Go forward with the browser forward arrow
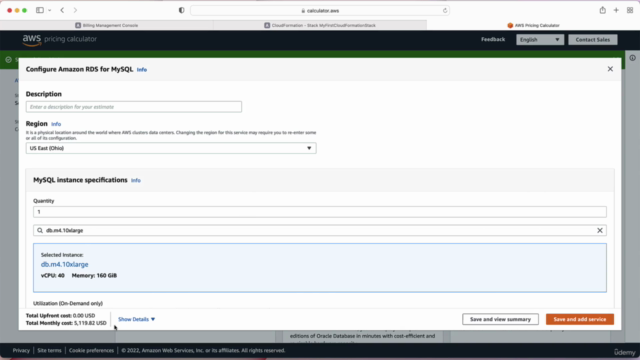 [x=75, y=10]
